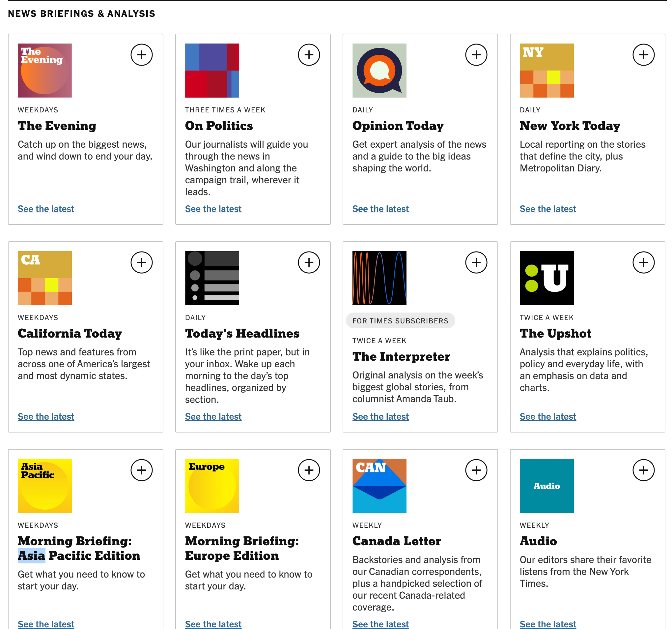Add Europe Morning Briefing plus icon
Viewport: 672px width, 629px height.
click(309, 470)
